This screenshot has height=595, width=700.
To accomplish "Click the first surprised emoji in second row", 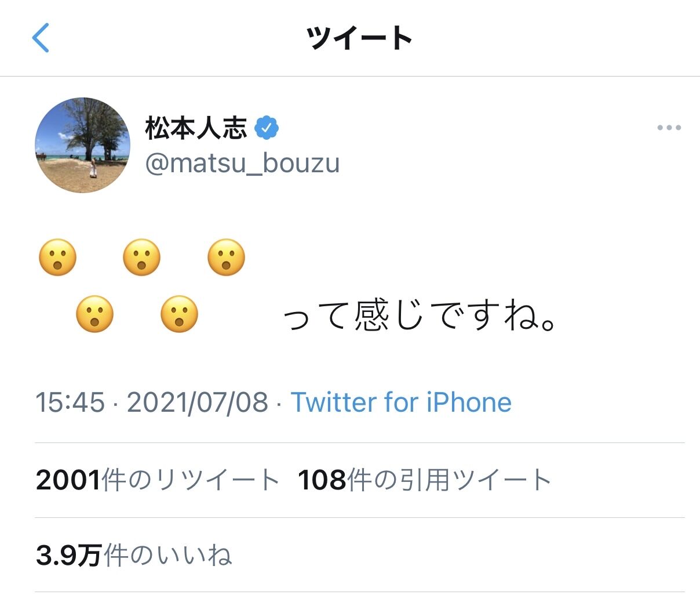I will (x=94, y=314).
